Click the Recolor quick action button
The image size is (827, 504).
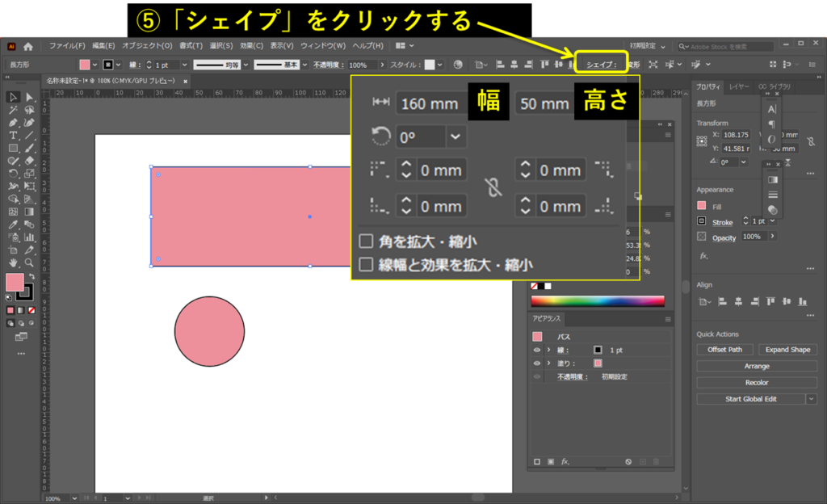pyautogui.click(x=757, y=383)
